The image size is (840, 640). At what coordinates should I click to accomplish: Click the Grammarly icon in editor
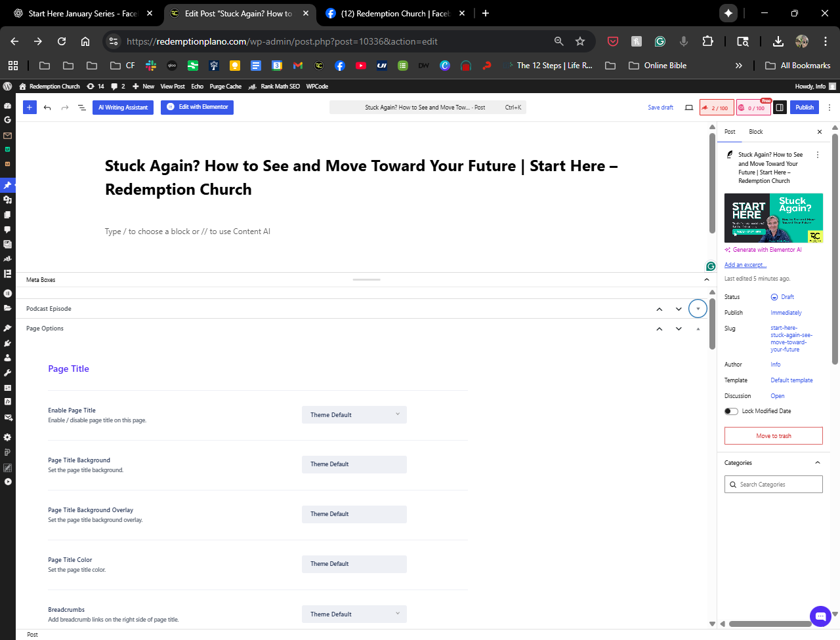(710, 266)
